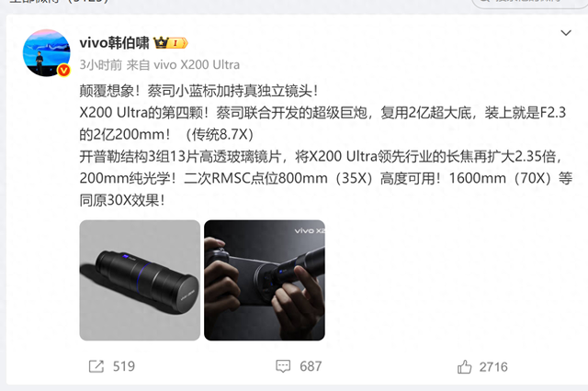588x391 pixels.
Task: Click the comment bubble icon
Action: 283,366
